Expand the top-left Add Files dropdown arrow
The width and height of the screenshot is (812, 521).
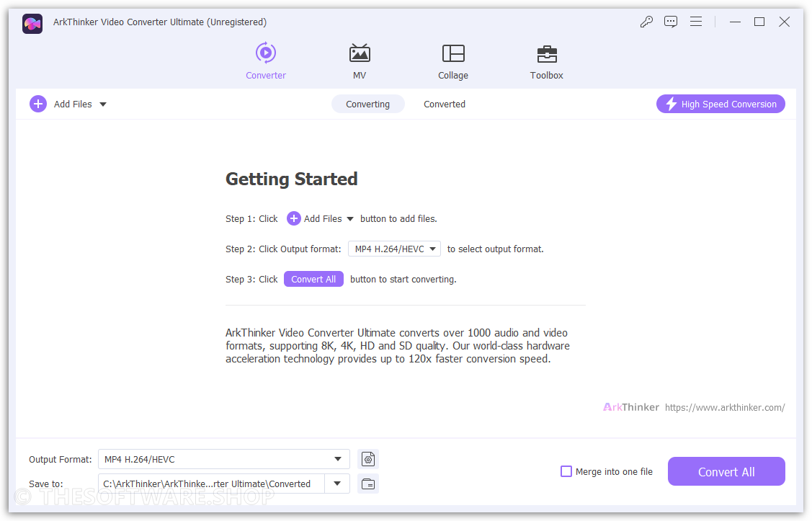[103, 104]
